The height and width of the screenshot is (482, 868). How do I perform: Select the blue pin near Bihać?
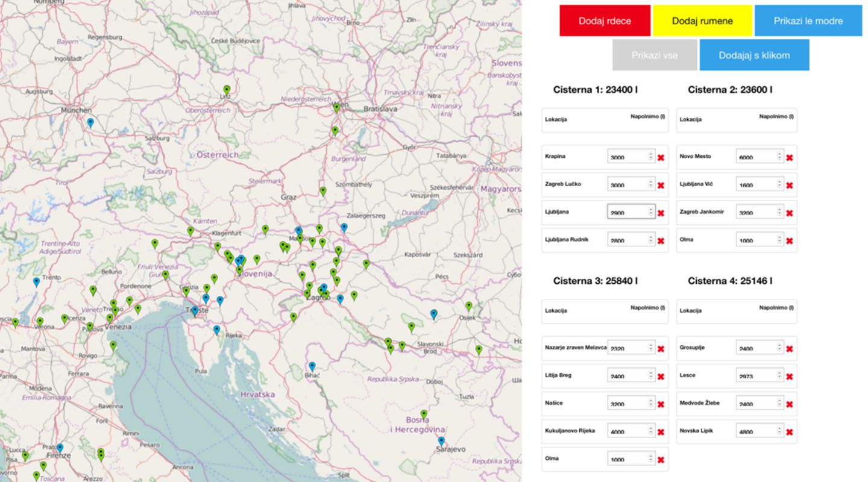(x=312, y=366)
